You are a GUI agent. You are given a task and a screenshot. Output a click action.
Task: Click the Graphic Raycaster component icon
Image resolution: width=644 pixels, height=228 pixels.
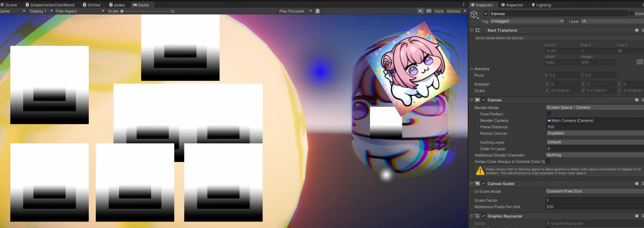(477, 216)
